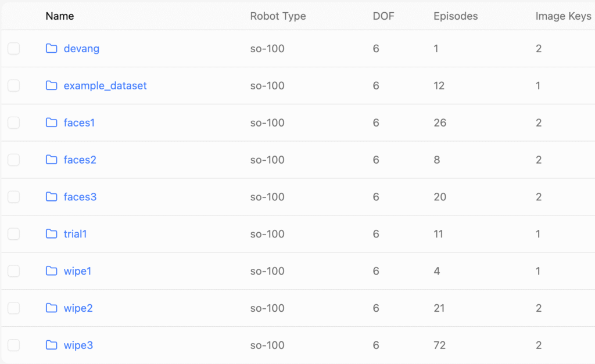Tick the checkbox for the devang row
Viewport: 595px width, 364px height.
13,49
